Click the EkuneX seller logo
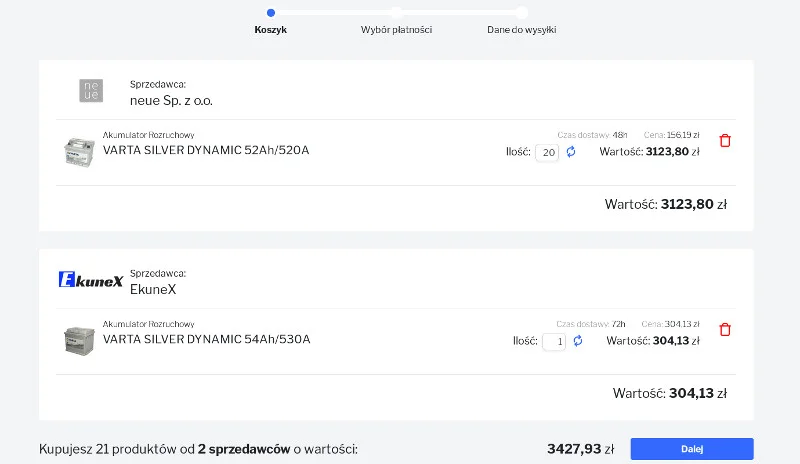 (91, 280)
